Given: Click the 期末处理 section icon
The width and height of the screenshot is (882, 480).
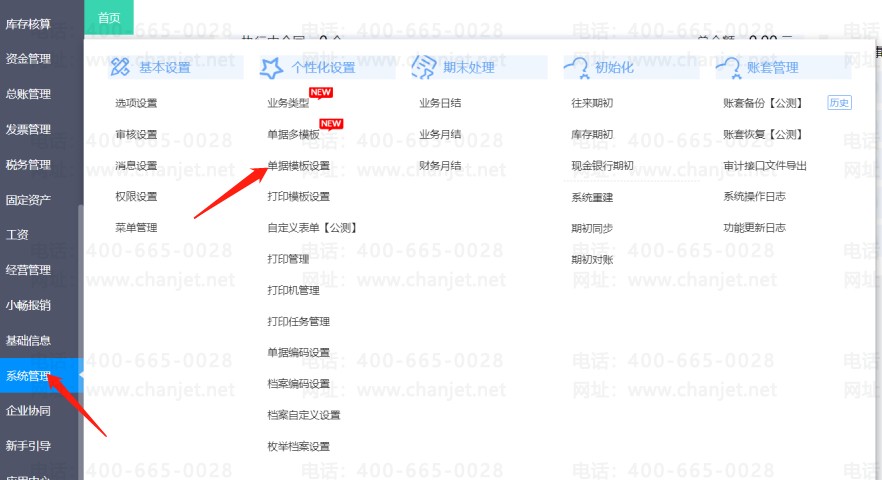Looking at the screenshot, I should 424,67.
